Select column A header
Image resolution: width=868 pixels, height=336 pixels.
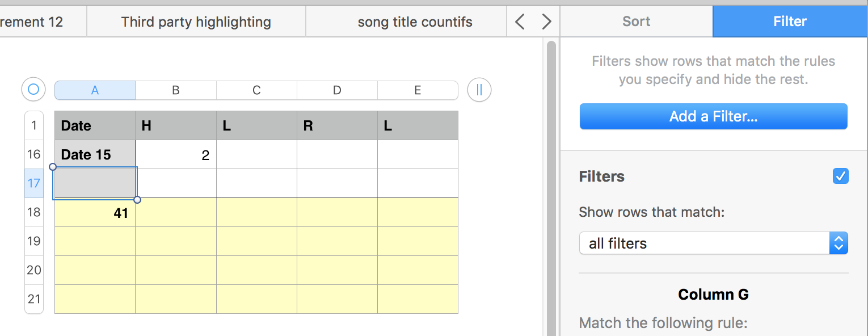coord(95,90)
